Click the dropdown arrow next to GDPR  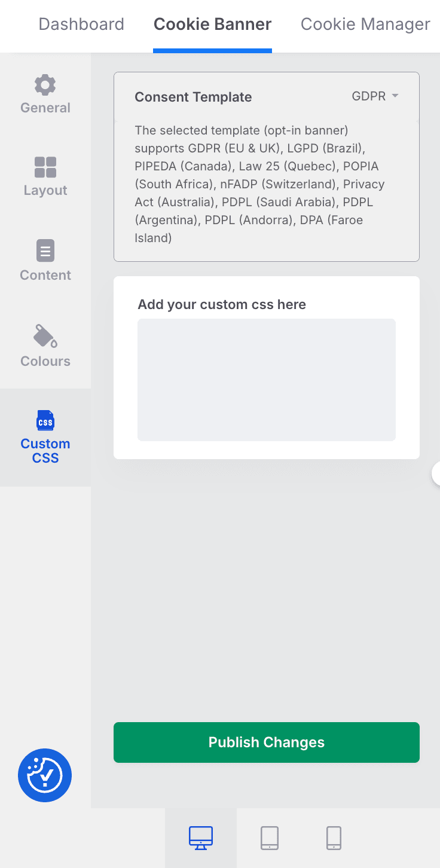tap(395, 96)
